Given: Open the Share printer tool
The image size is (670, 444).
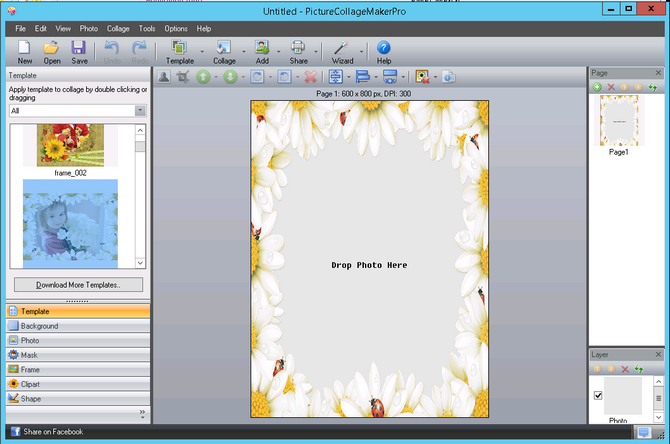Looking at the screenshot, I should (x=298, y=52).
